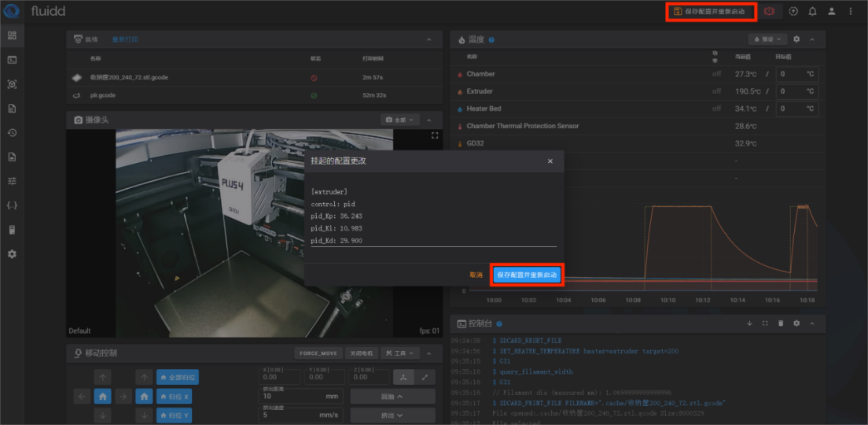Screen dimensions: 868x425
Task: Click blue save config and restart button
Action: [528, 275]
